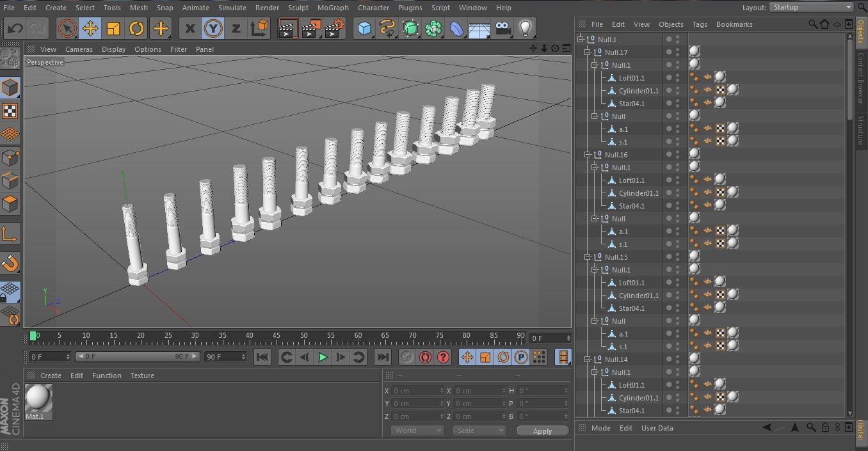
Task: Open the Sculpt menu
Action: [298, 8]
